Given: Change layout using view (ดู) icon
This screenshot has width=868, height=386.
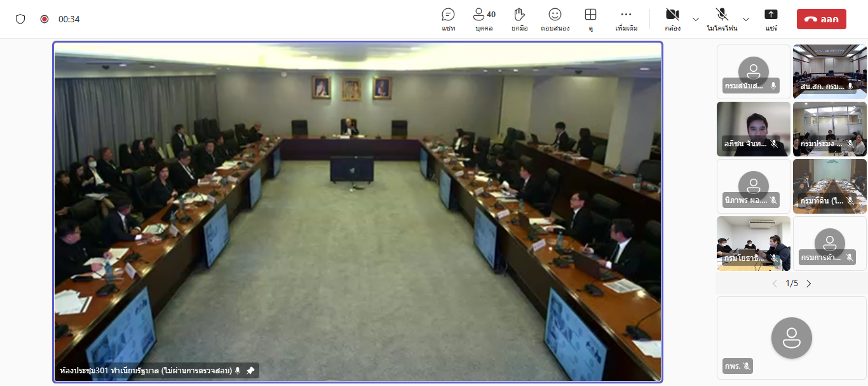Looking at the screenshot, I should tap(590, 19).
